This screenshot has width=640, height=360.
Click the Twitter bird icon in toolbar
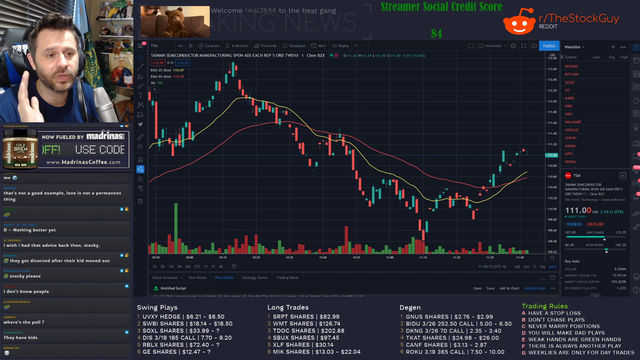[140, 124]
